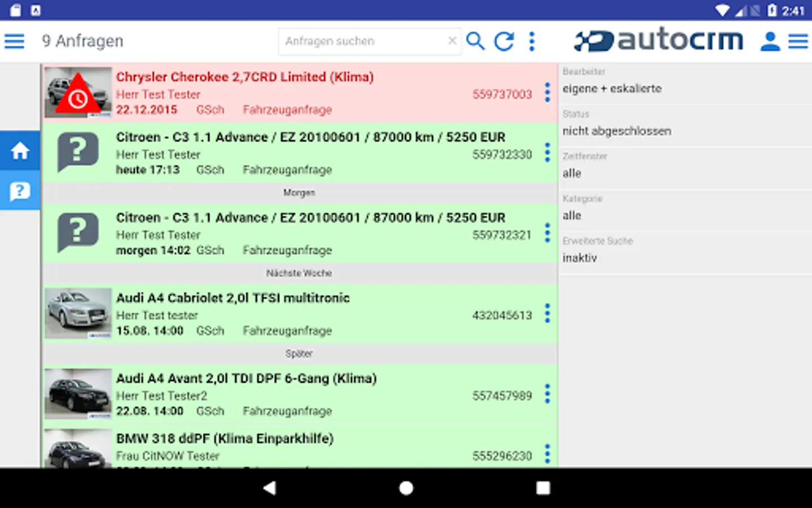Open the user profile icon
The height and width of the screenshot is (508, 812).
770,41
